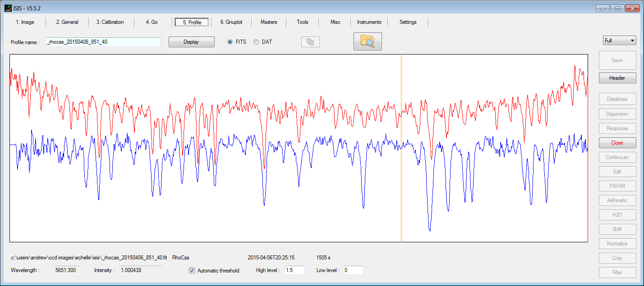Click the ISIS application icon in title bar
Screen dimensions: 644x286
(8, 8)
